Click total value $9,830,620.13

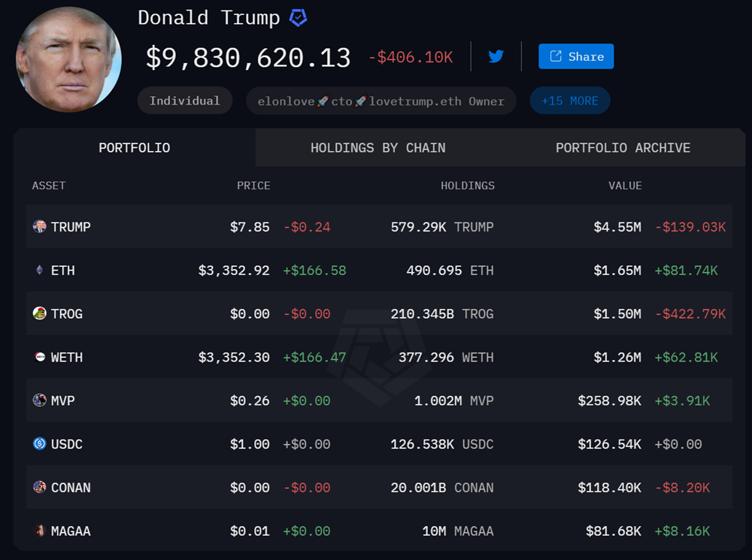[248, 58]
